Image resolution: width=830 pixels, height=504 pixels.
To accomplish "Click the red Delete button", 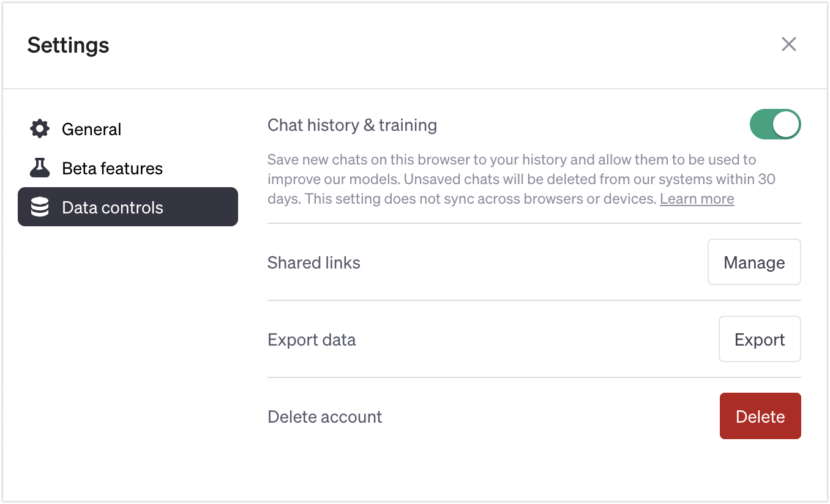I will 760,417.
